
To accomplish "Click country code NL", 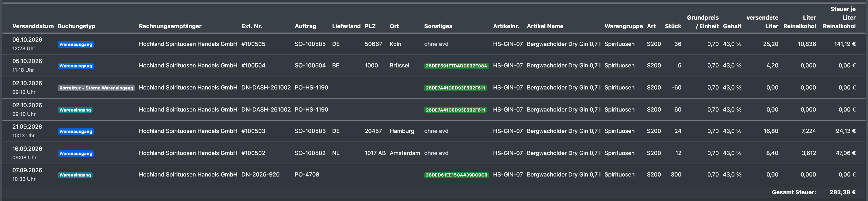I will point(336,153).
